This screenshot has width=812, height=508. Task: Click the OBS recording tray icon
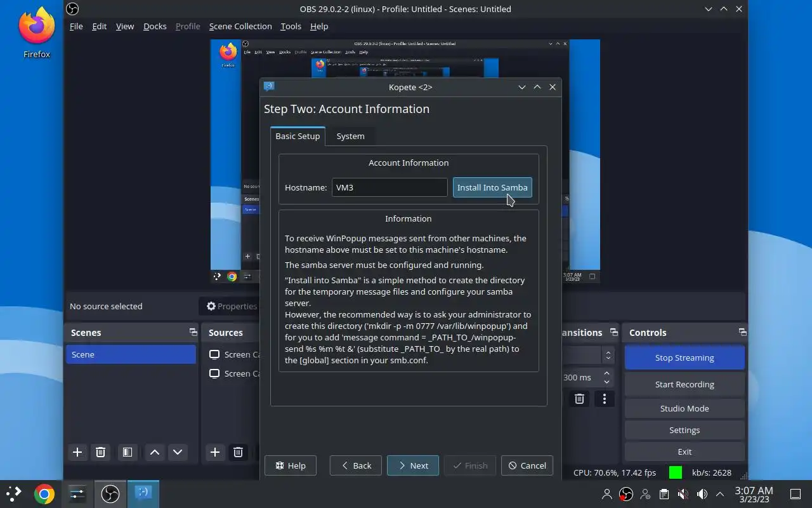(626, 494)
